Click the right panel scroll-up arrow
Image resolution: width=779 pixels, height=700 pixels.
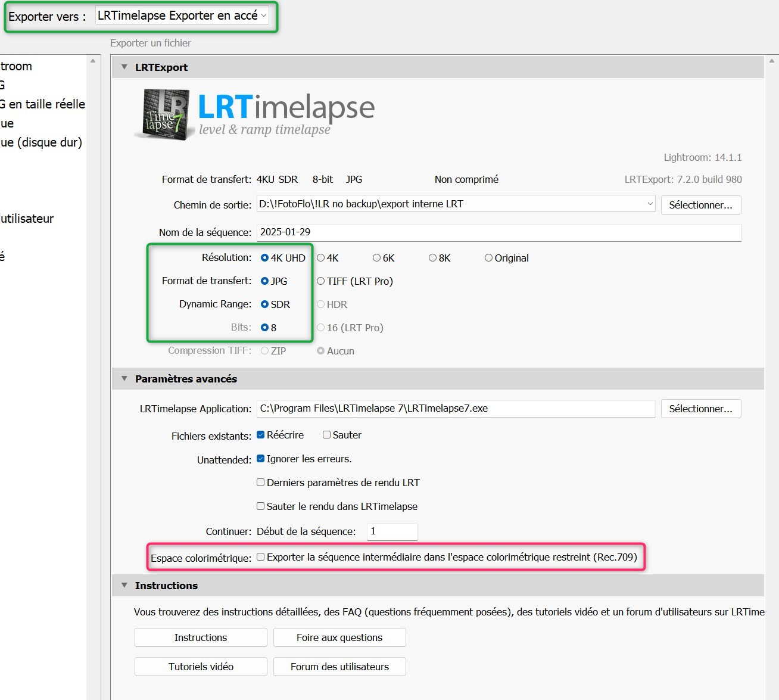pyautogui.click(x=772, y=61)
